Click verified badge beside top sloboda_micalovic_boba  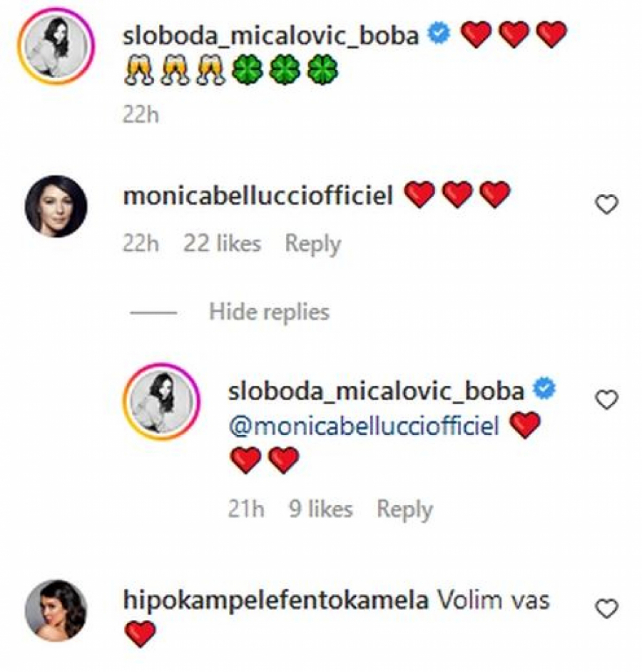pos(439,34)
